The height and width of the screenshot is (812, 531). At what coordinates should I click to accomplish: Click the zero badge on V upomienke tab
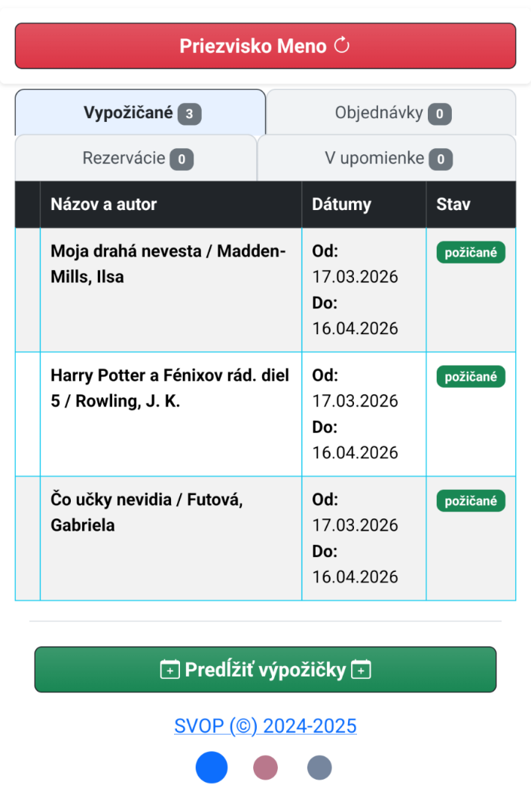(441, 160)
